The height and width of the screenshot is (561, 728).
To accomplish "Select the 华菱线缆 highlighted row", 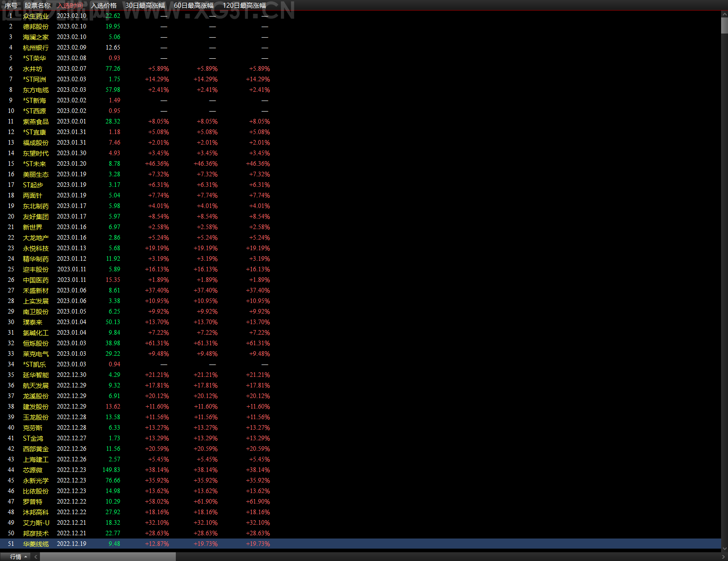I will tap(360, 544).
